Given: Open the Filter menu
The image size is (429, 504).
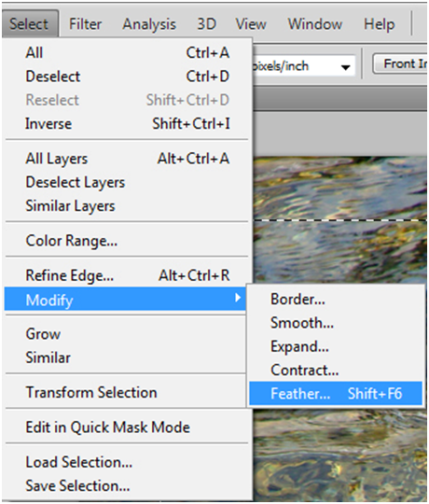Looking at the screenshot, I should [86, 23].
